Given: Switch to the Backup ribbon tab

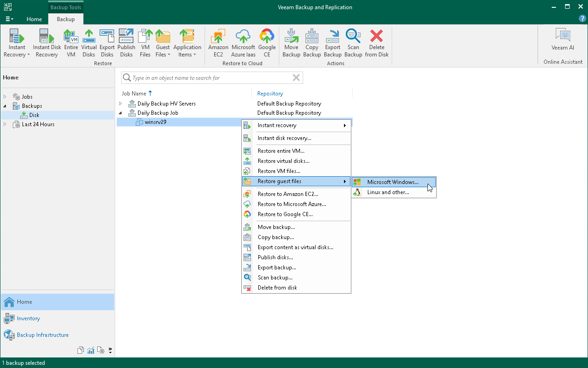Looking at the screenshot, I should [66, 19].
